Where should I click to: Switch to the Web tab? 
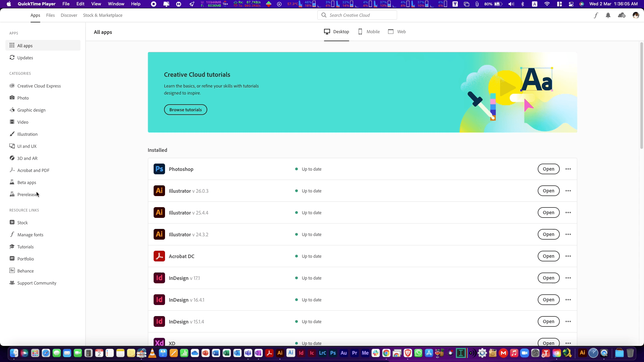397,32
